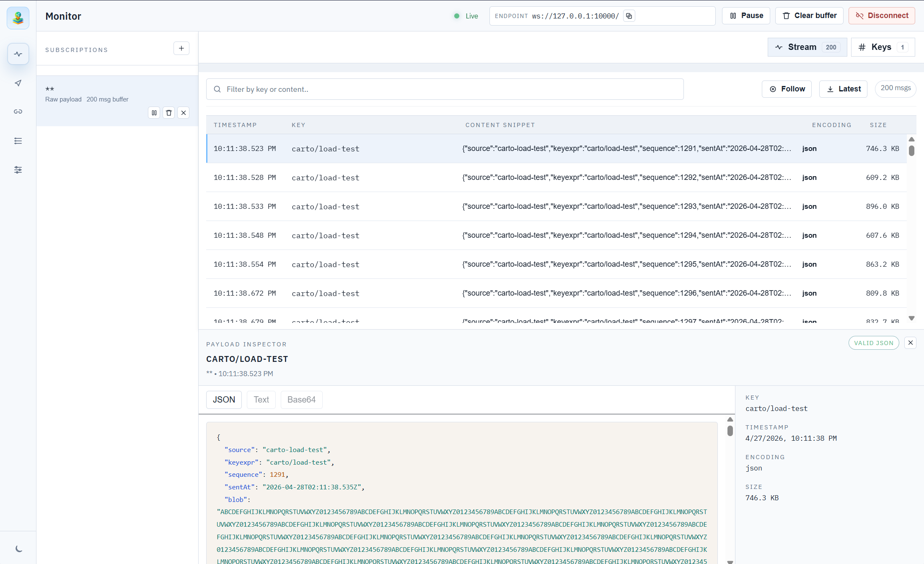Select the Base64 payload tab
The width and height of the screenshot is (924, 564).
pos(302,400)
